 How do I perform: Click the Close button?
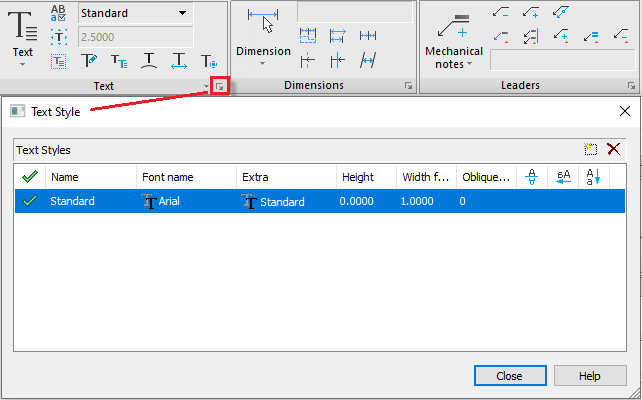point(510,376)
